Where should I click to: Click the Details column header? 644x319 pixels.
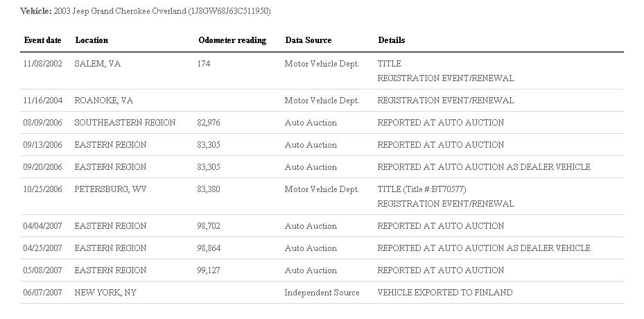(x=392, y=40)
